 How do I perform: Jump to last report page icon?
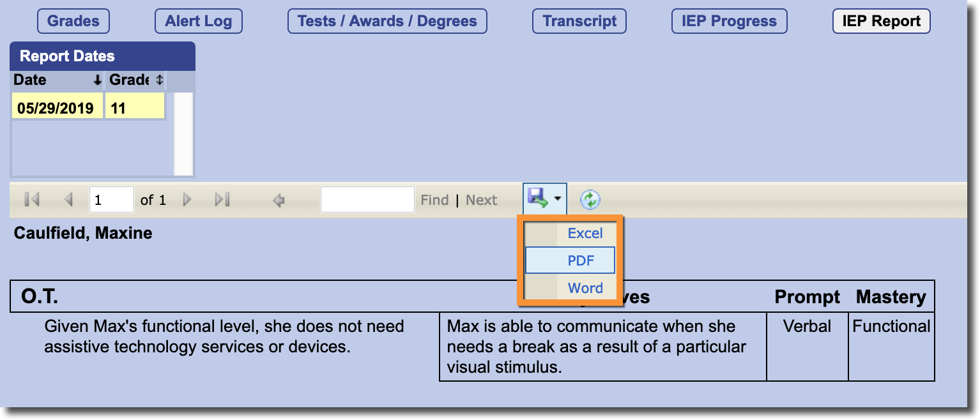pos(222,200)
